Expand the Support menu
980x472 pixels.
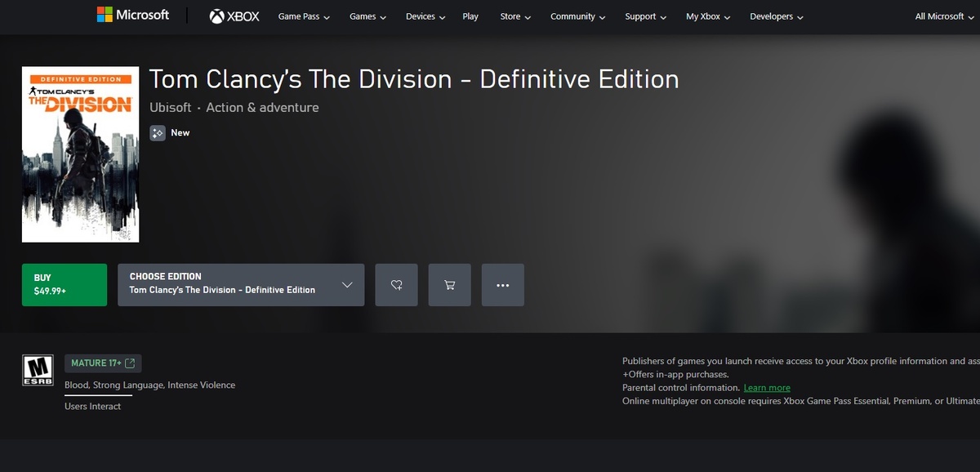[645, 16]
